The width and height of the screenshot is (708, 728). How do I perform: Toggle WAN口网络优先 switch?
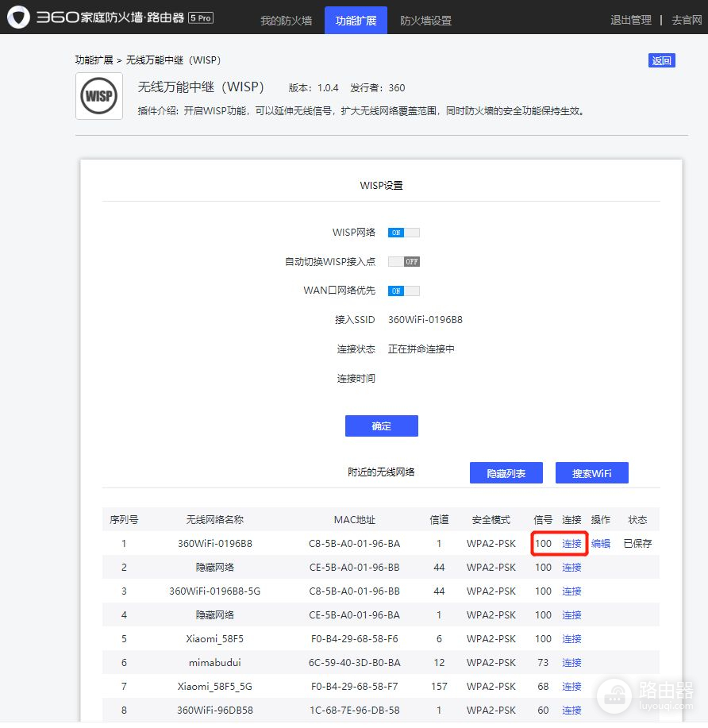coord(403,291)
